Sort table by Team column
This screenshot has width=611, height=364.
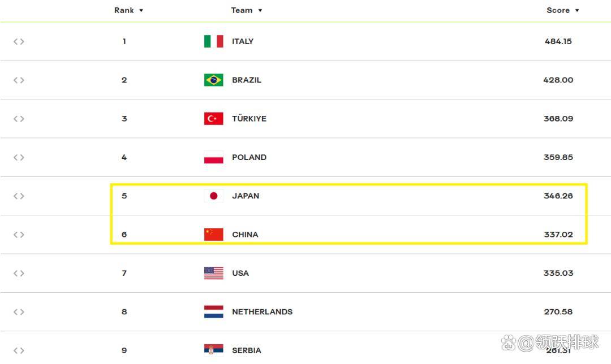[247, 10]
